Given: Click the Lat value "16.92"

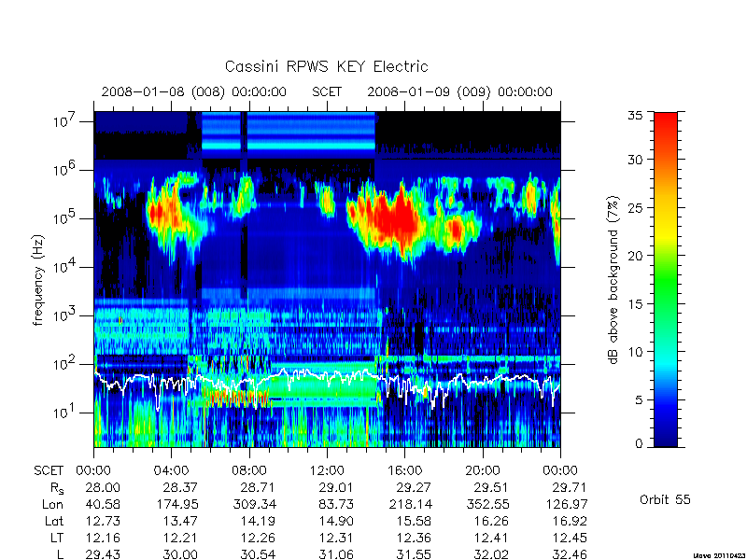Looking at the screenshot, I should click(x=570, y=521).
